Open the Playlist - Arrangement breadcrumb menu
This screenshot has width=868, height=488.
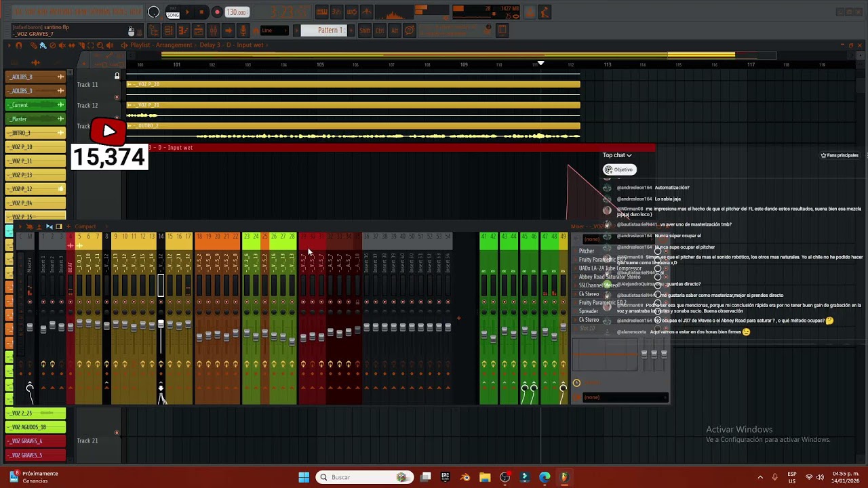[161, 45]
